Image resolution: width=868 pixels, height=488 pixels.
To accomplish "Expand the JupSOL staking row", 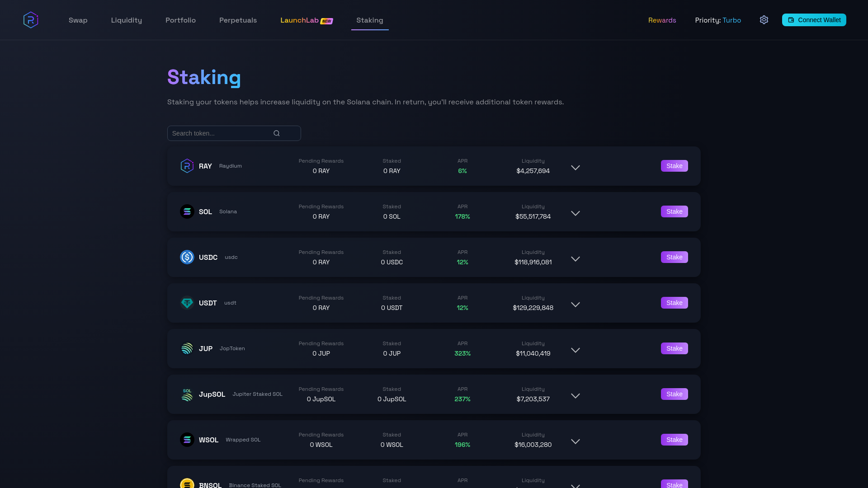I will coord(576,396).
